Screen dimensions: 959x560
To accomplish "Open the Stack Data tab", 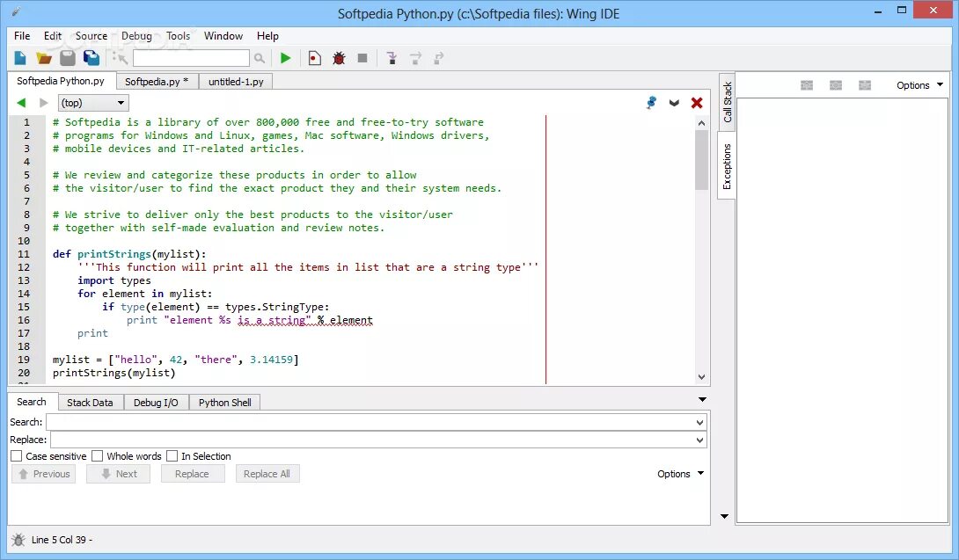I will click(90, 403).
